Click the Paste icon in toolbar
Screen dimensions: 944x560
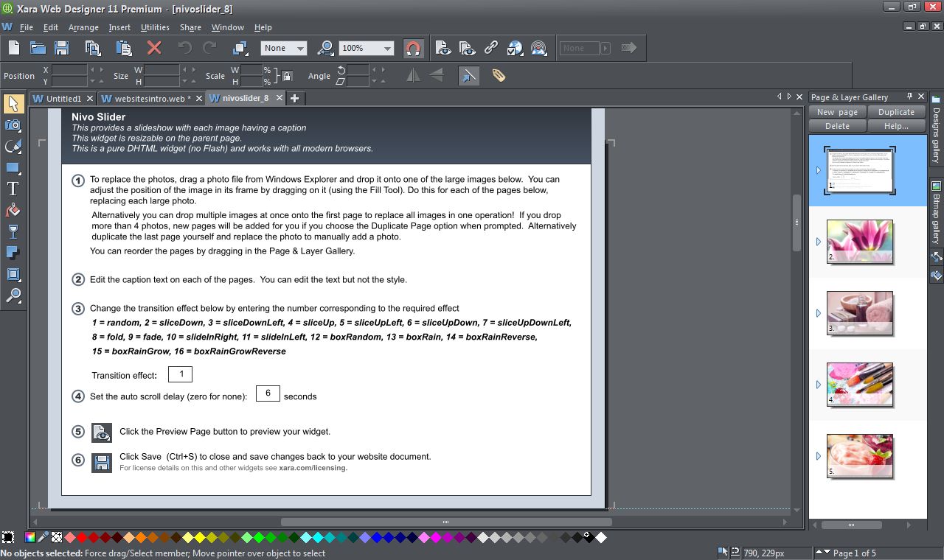(x=124, y=49)
